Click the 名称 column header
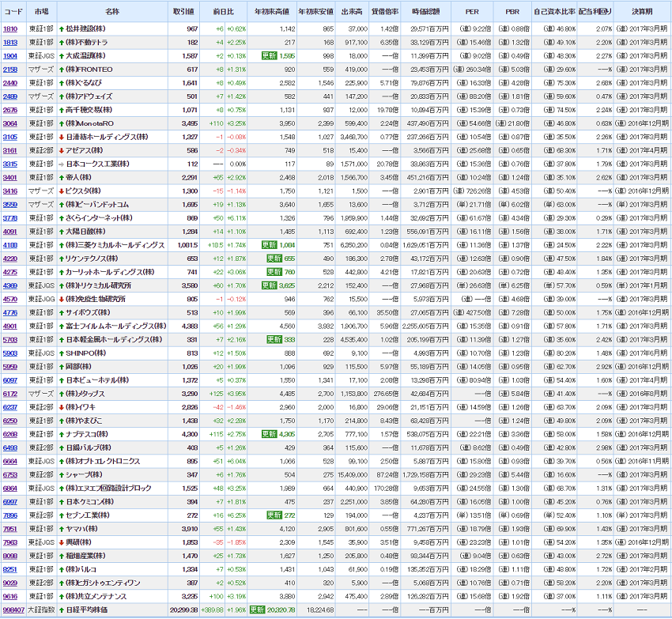This screenshot has width=672, height=619. (112, 12)
